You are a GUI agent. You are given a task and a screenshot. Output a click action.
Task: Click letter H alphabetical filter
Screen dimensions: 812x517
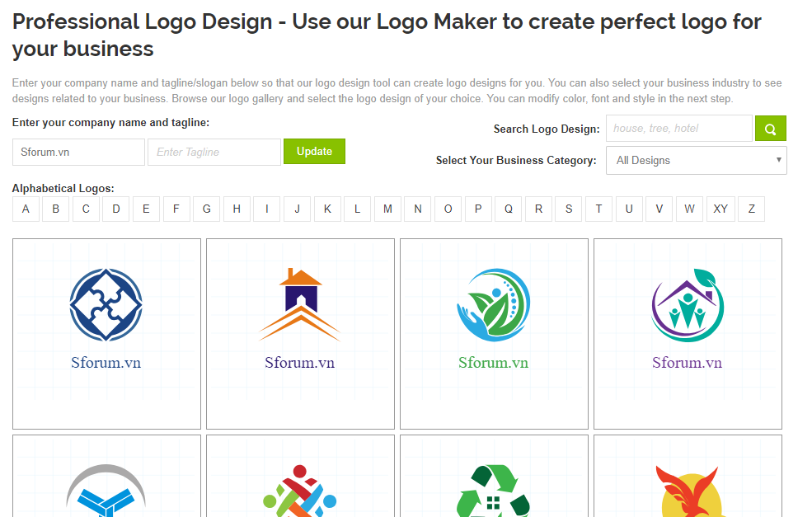point(237,209)
